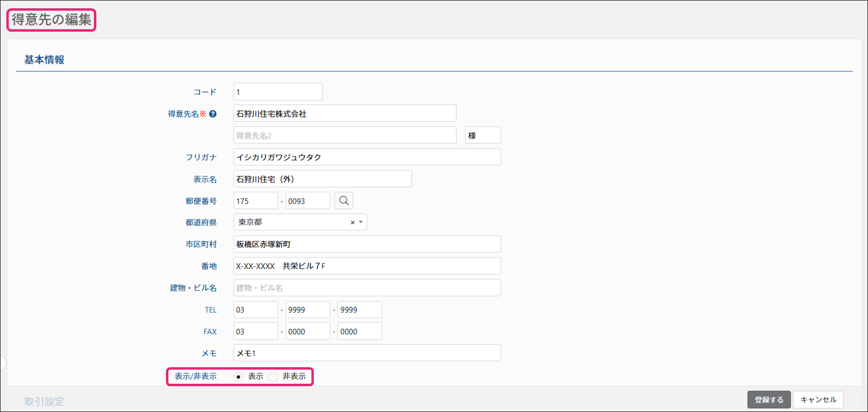The height and width of the screenshot is (412, 868).
Task: Click the postal code search magnifier icon
Action: [x=344, y=201]
